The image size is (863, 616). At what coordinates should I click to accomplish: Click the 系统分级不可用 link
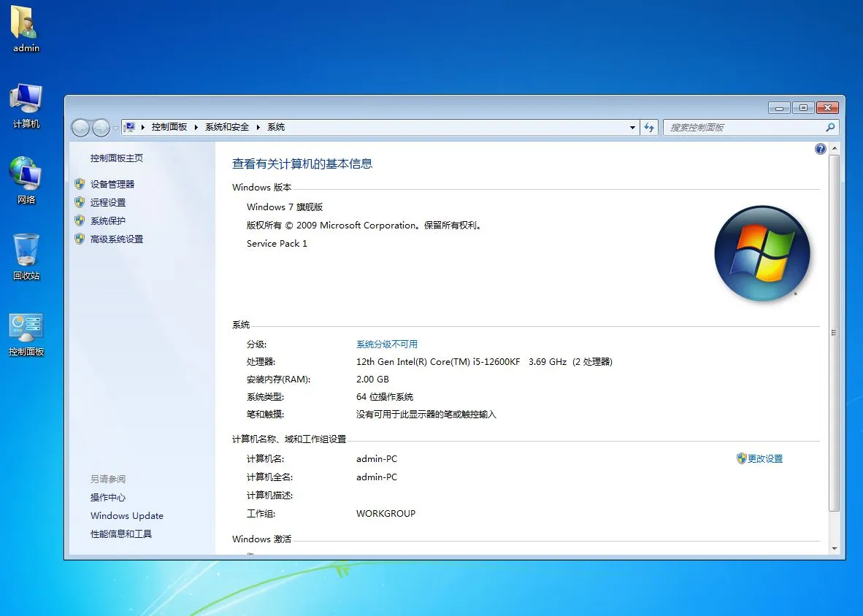pyautogui.click(x=387, y=344)
